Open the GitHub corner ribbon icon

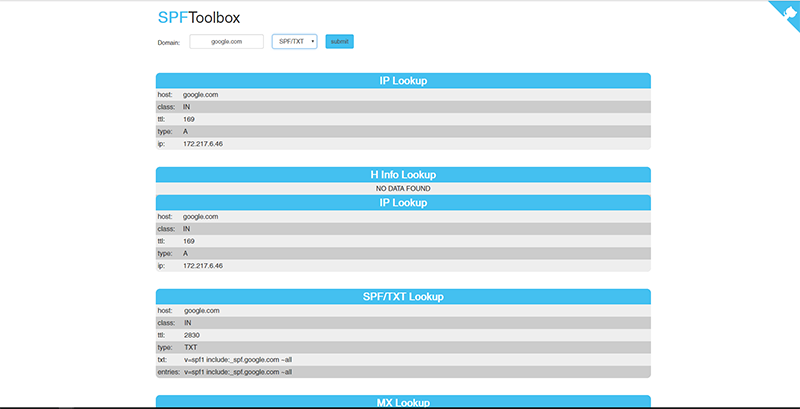(x=787, y=12)
